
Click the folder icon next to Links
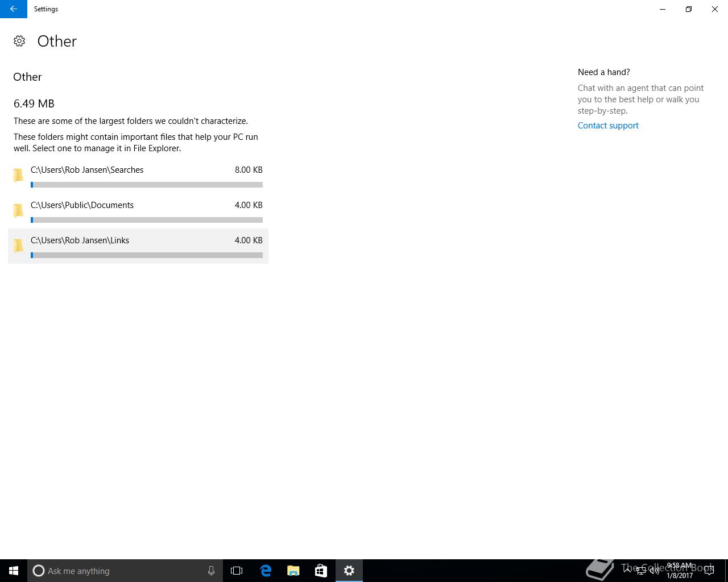coord(18,246)
